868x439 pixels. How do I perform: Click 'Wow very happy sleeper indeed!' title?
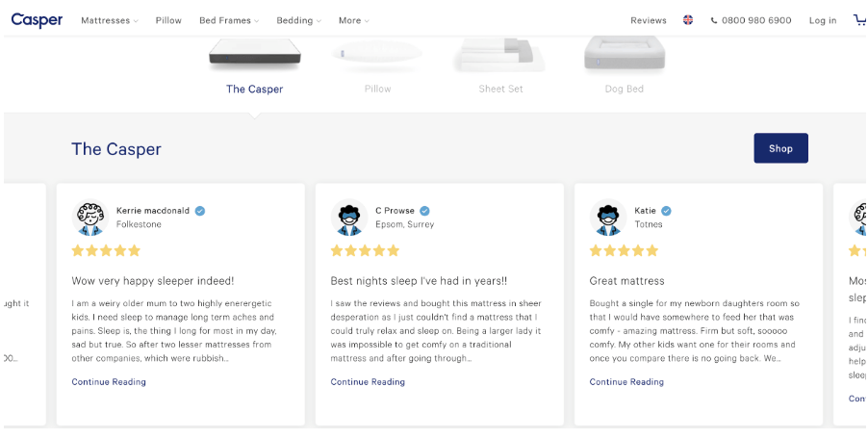coord(153,281)
